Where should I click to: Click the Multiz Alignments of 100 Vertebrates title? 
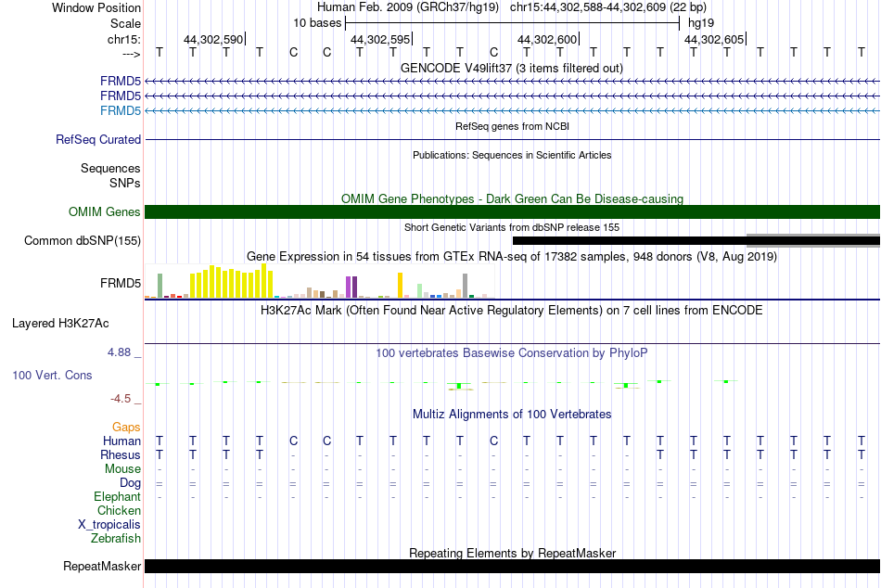512,415
